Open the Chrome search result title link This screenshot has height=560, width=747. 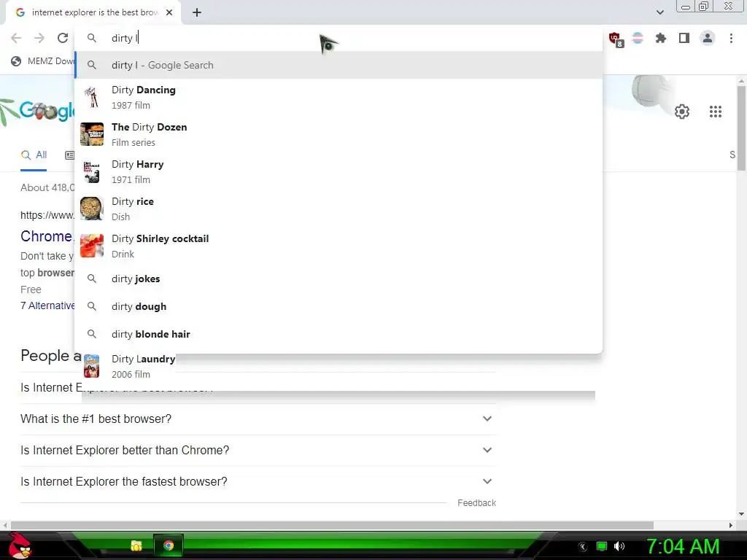point(47,236)
